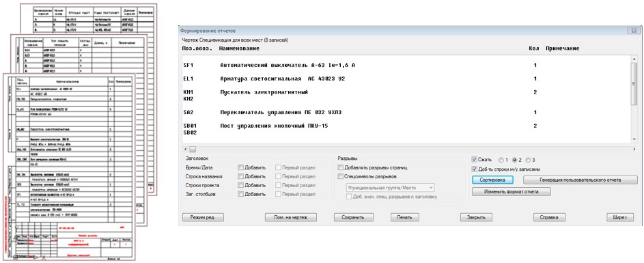This screenshot has width=644, height=263.
Task: Click the report list vertical scrollbar down arrow
Action: (x=634, y=140)
